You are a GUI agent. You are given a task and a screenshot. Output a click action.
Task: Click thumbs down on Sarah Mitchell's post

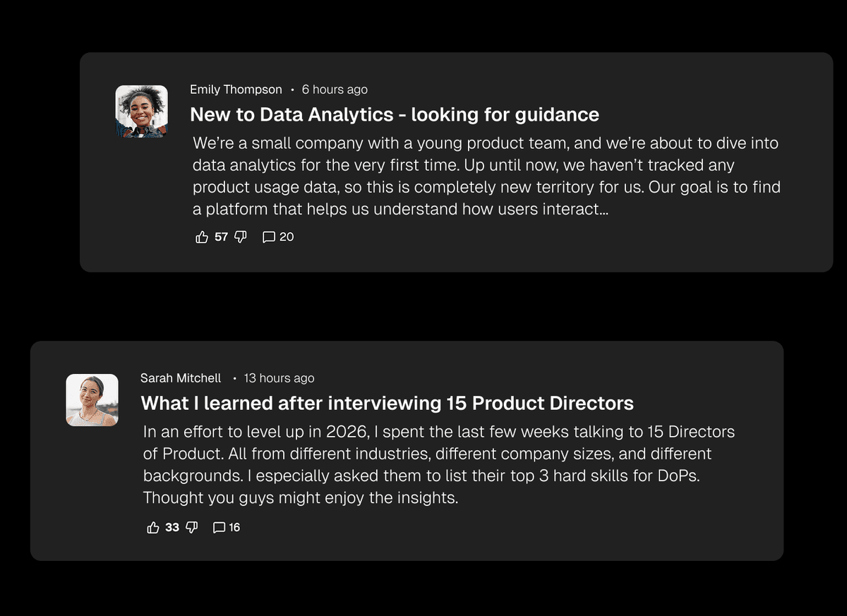(191, 527)
